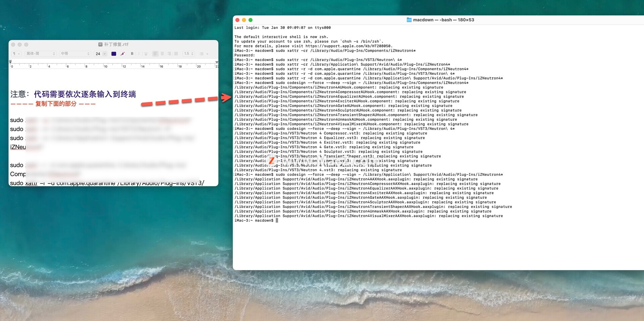The image size is (644, 321).
Task: Click the iZNeutron4SculptorAUHook.component output line
Action: point(348,110)
